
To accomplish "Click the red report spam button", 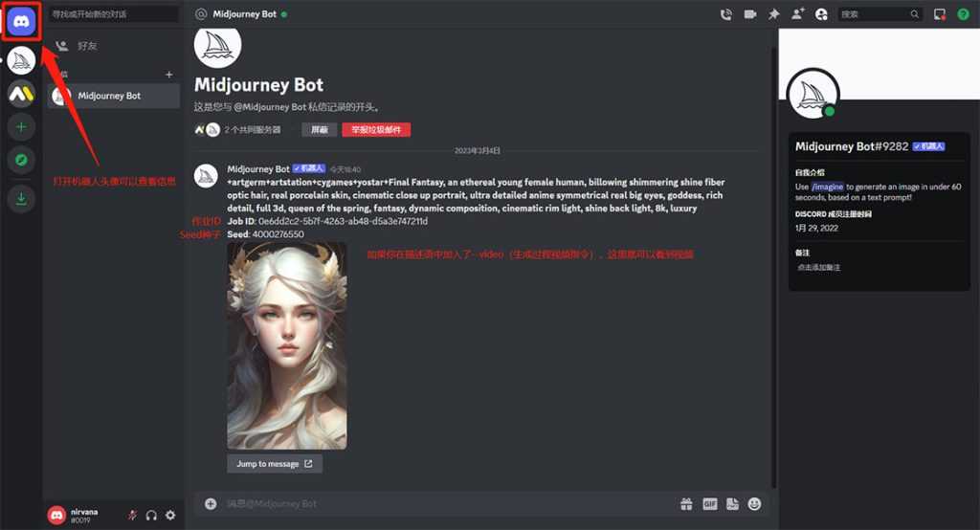I will 376,130.
